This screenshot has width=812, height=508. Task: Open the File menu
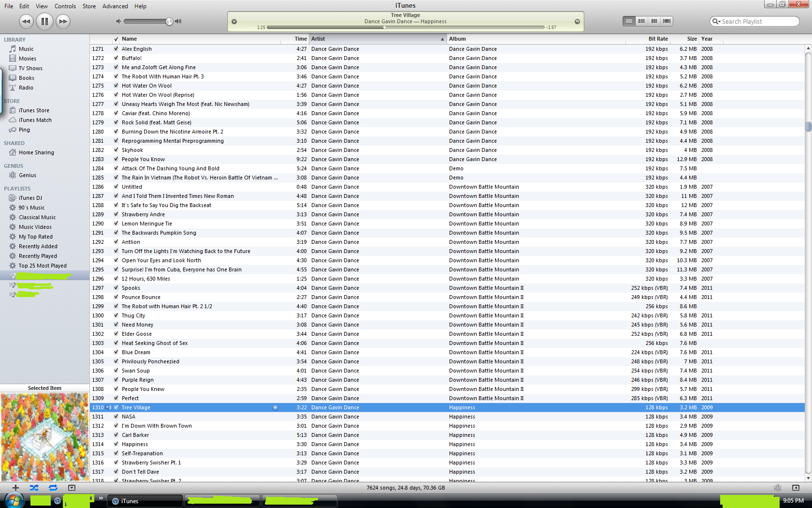pyautogui.click(x=9, y=6)
